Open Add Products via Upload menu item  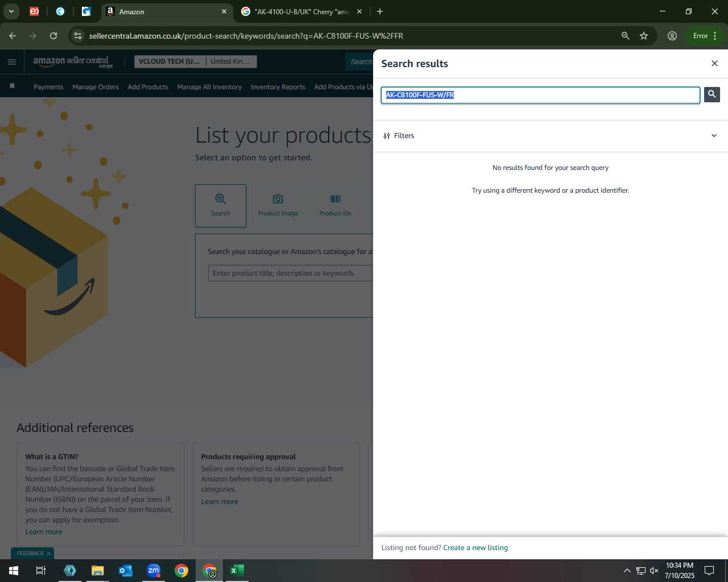(344, 87)
